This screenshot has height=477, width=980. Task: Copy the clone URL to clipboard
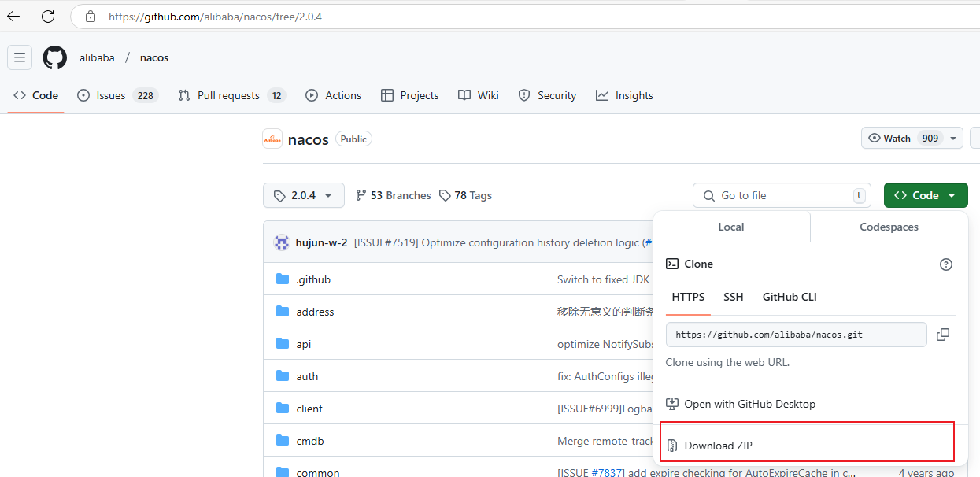point(943,335)
